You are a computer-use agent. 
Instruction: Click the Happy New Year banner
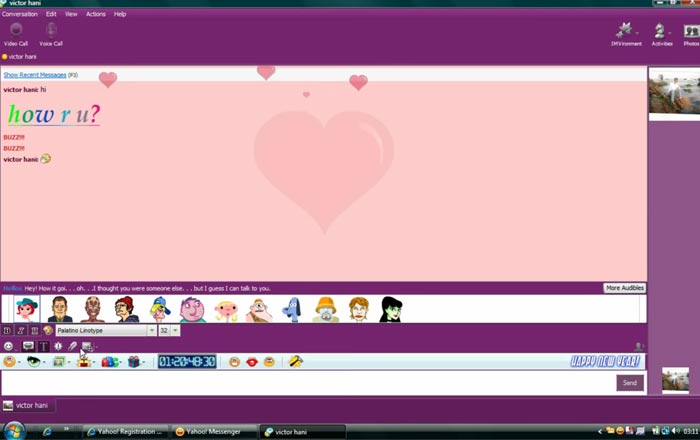[605, 361]
